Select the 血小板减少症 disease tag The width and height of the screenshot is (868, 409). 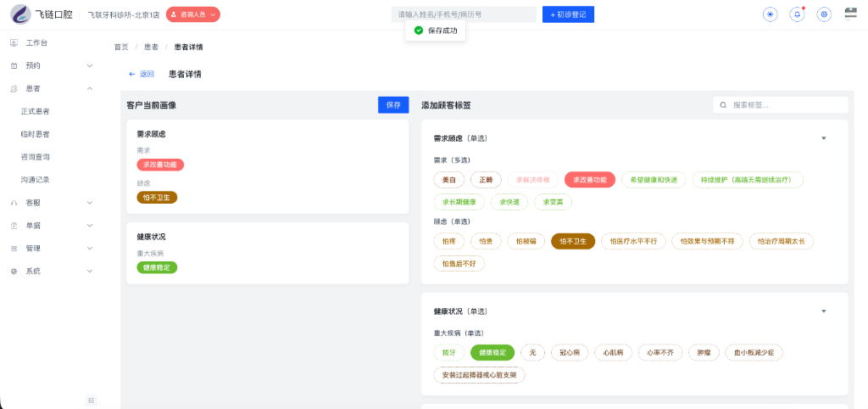coord(754,352)
